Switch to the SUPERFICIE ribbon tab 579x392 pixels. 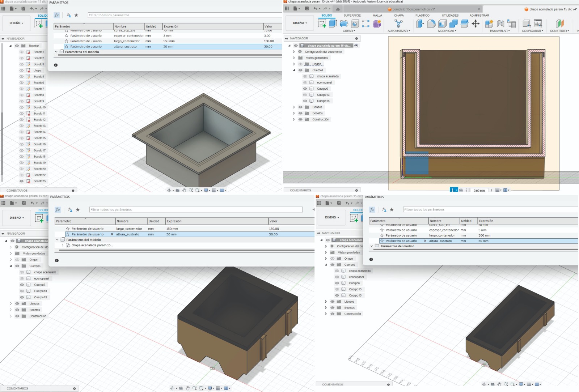[352, 16]
